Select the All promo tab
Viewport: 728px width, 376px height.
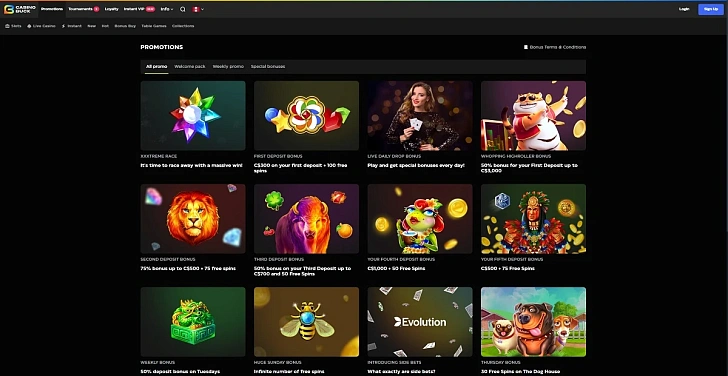coord(156,67)
